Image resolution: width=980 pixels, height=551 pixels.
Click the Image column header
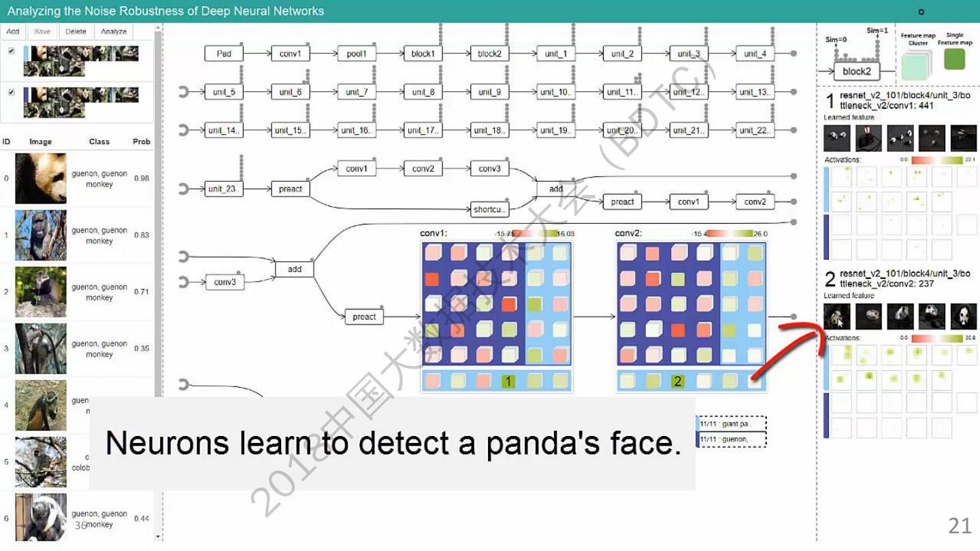[x=41, y=141]
